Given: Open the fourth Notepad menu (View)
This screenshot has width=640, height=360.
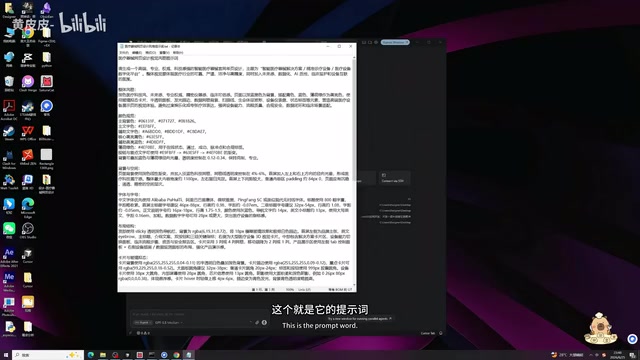Looking at the screenshot, I should 164,53.
